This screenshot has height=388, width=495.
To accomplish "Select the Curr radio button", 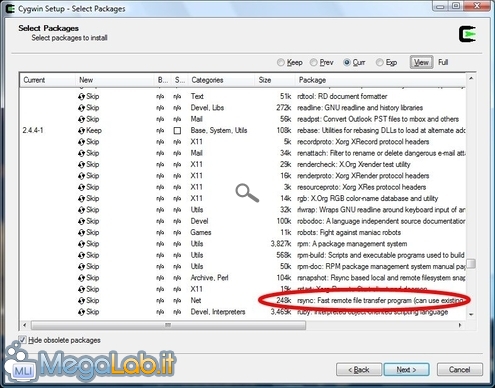I will pos(347,62).
